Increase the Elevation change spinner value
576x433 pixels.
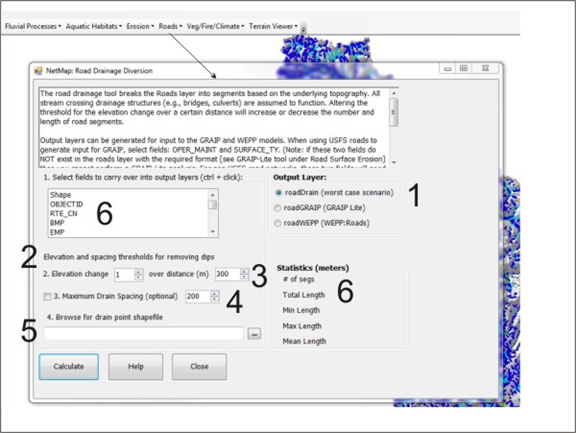click(x=138, y=272)
